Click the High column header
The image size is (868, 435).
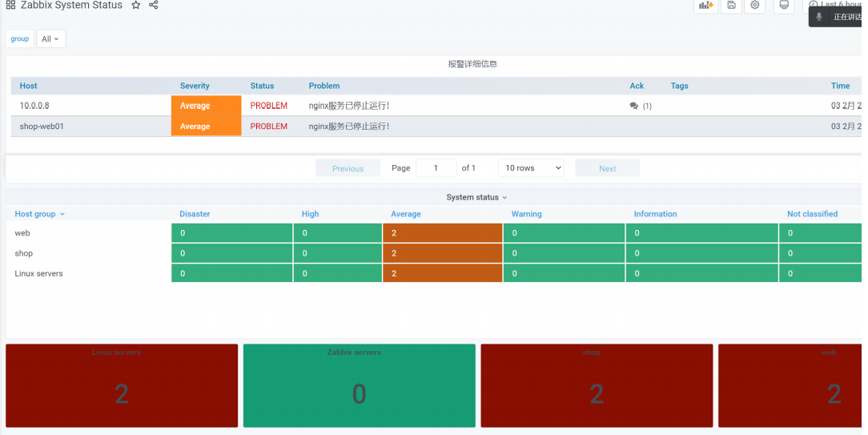(310, 214)
